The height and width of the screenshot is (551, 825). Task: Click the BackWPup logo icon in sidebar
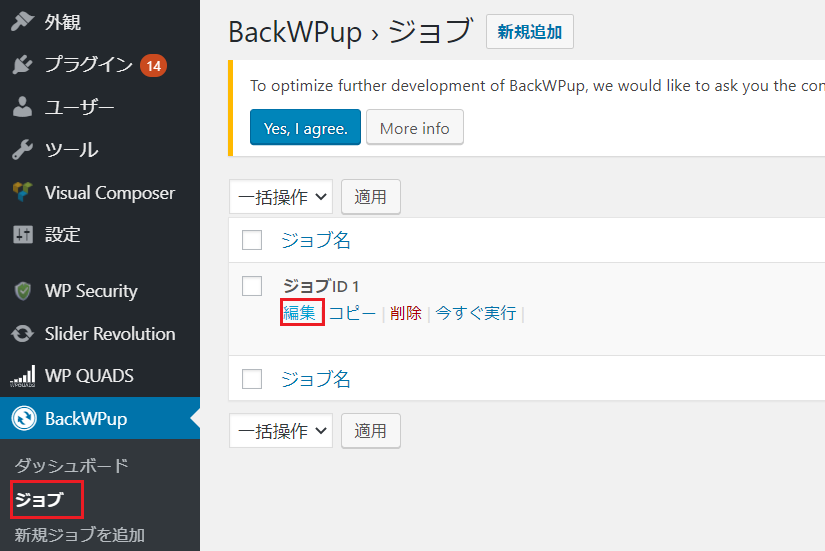tap(23, 419)
